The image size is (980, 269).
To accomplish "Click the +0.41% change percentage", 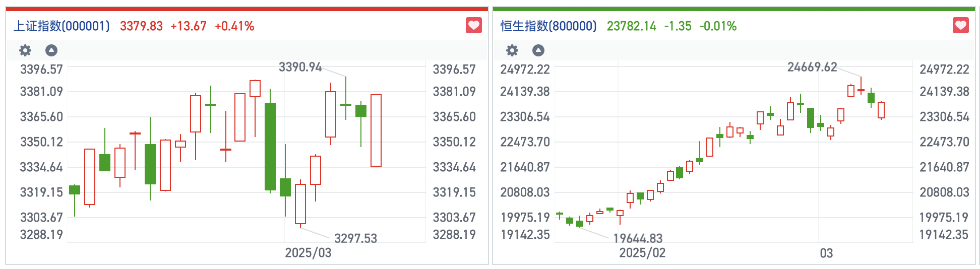I will coord(234,26).
